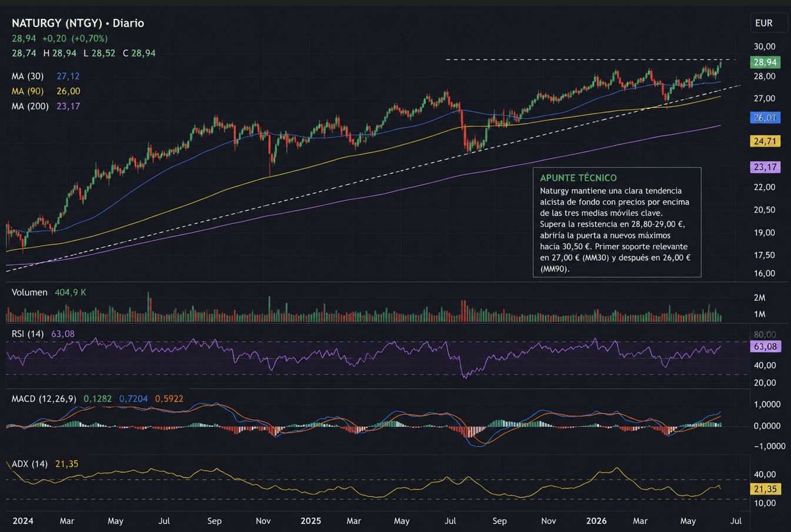Viewport: 791px width, 532px height.
Task: Select the L 28,52 low value
Action: click(99, 53)
